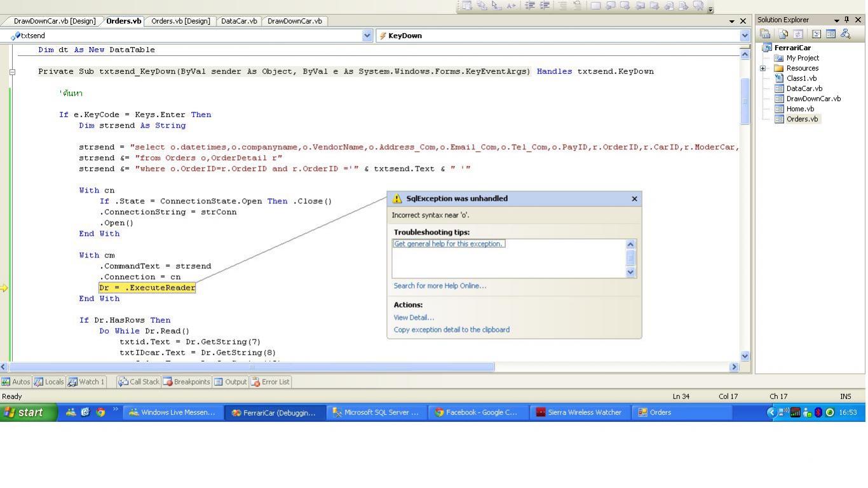Click the Solution Explorer Properties icon

coord(765,34)
